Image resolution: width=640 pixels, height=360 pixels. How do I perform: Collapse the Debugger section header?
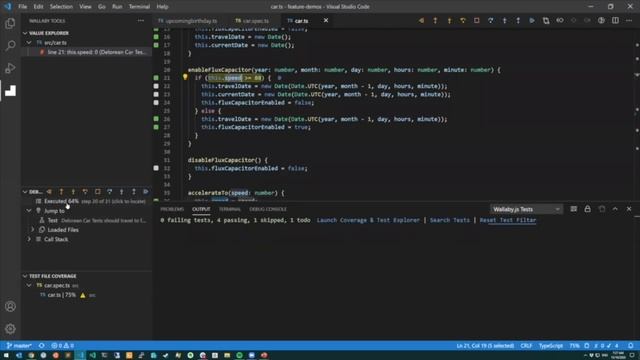(25, 191)
